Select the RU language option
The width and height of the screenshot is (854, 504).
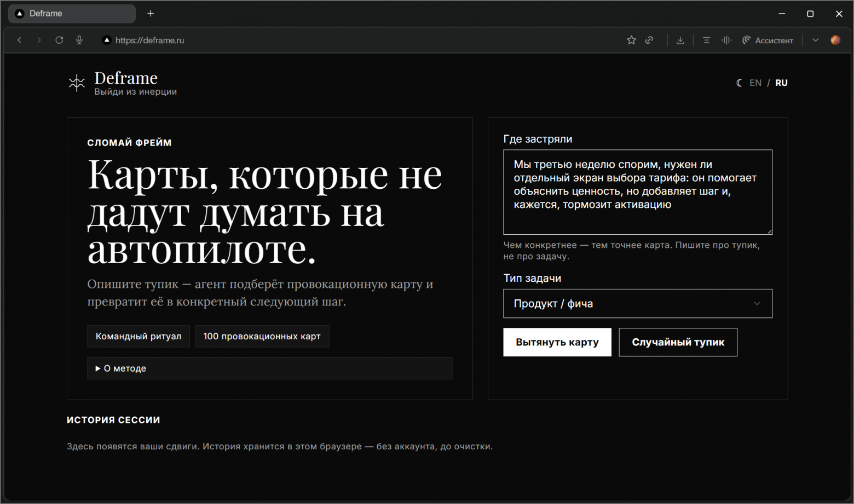(781, 83)
